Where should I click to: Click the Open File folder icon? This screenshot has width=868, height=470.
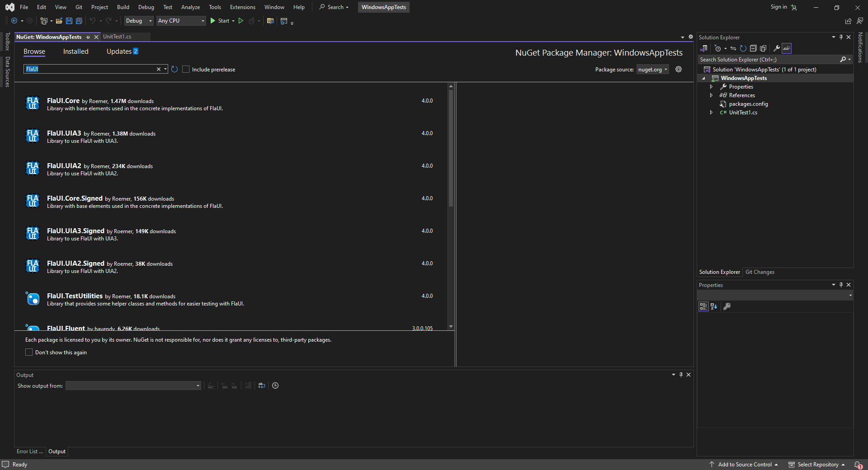pos(59,21)
